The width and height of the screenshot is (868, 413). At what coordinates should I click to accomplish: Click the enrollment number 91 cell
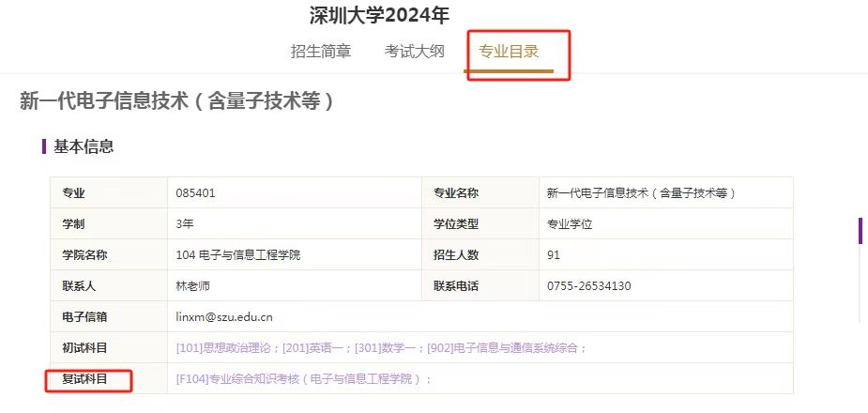pyautogui.click(x=554, y=255)
